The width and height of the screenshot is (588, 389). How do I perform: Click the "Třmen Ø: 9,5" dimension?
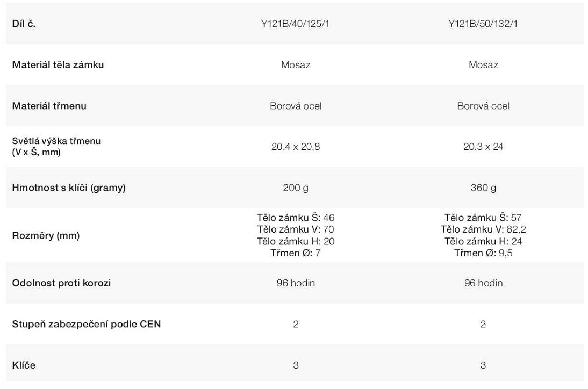(x=483, y=253)
